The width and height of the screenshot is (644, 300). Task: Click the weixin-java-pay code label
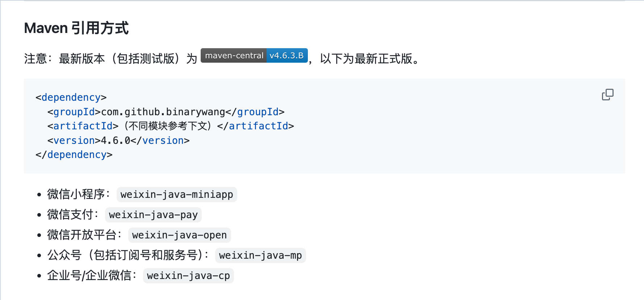point(153,215)
